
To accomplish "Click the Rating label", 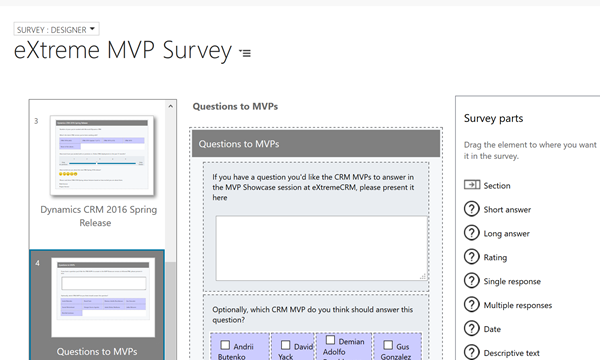I will coord(495,257).
